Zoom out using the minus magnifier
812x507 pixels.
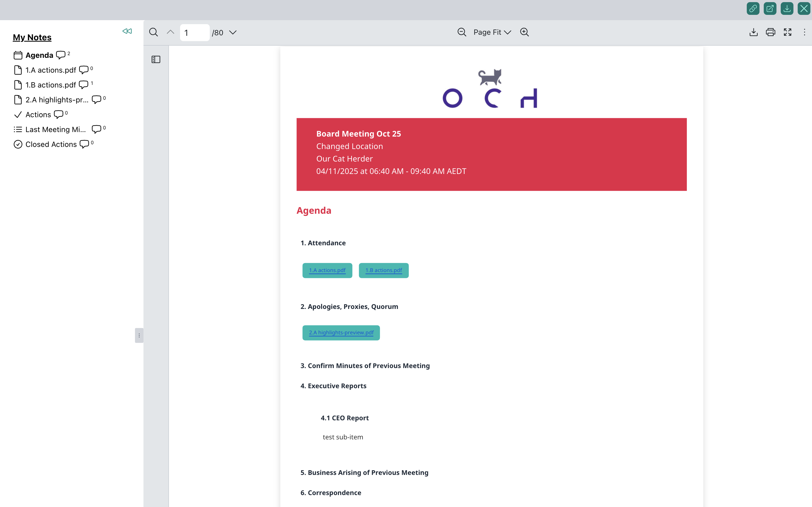tap(462, 32)
